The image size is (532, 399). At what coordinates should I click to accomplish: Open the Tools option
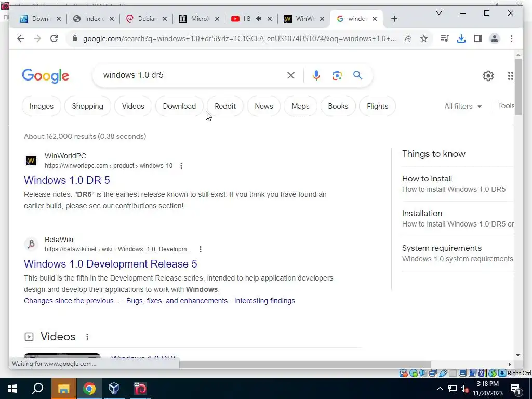coord(506,106)
